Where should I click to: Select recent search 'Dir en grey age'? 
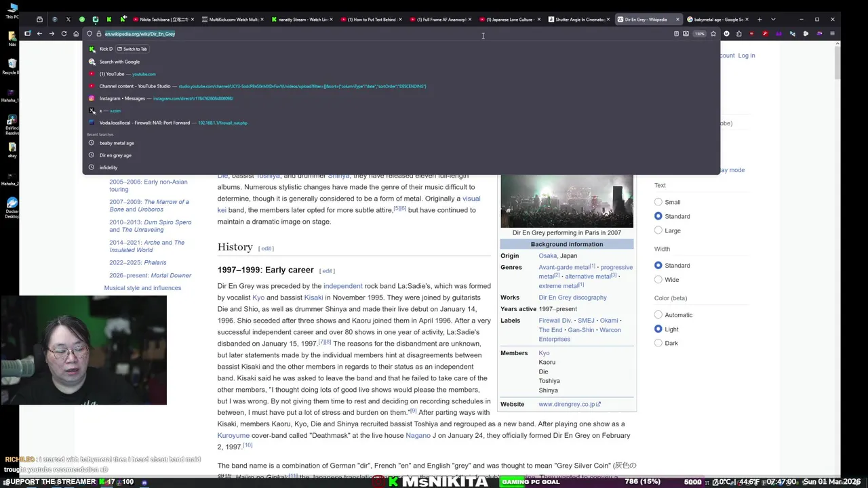click(400, 155)
